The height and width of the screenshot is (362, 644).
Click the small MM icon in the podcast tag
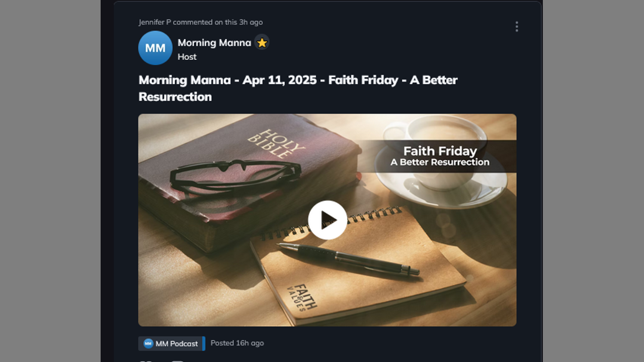148,343
